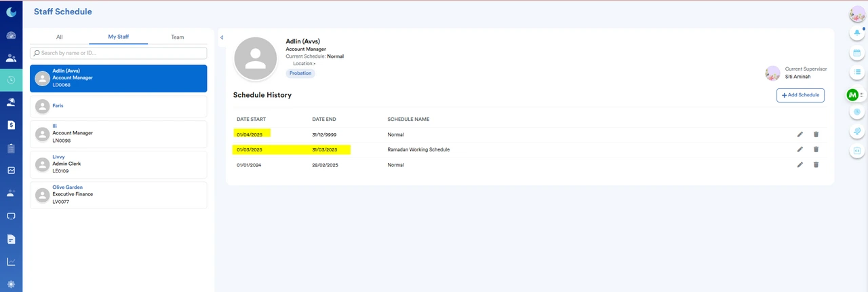Click the 01/01/2024 start date cell
This screenshot has height=292, width=868.
(250, 164)
